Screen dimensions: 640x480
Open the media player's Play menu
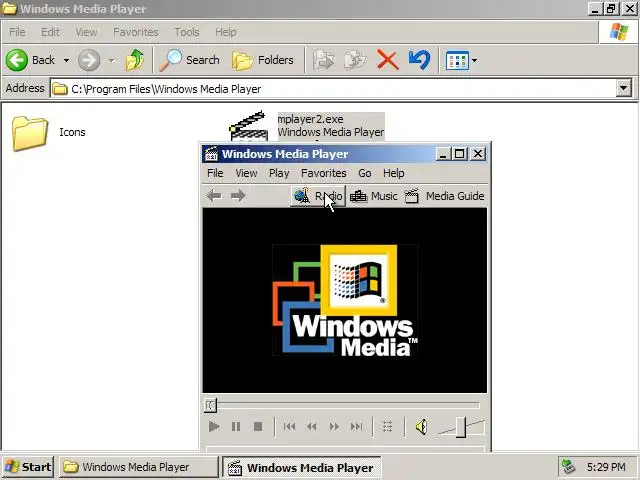[x=279, y=173]
